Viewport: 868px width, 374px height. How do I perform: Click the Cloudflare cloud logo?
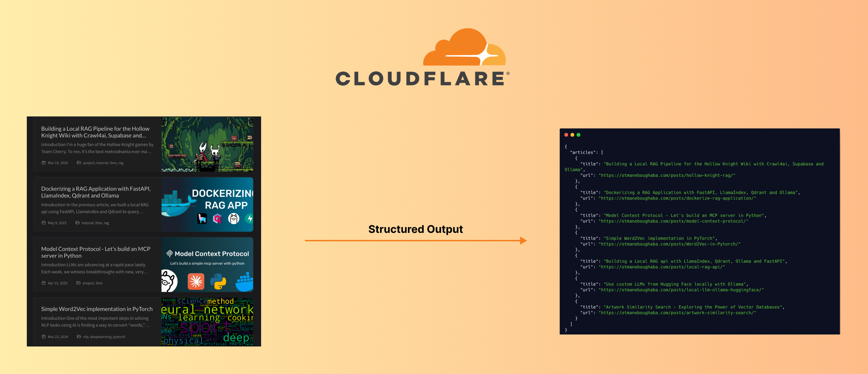coord(464,48)
